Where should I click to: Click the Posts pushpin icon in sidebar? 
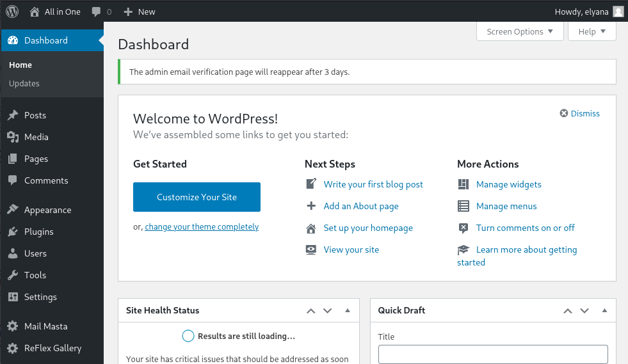click(13, 115)
